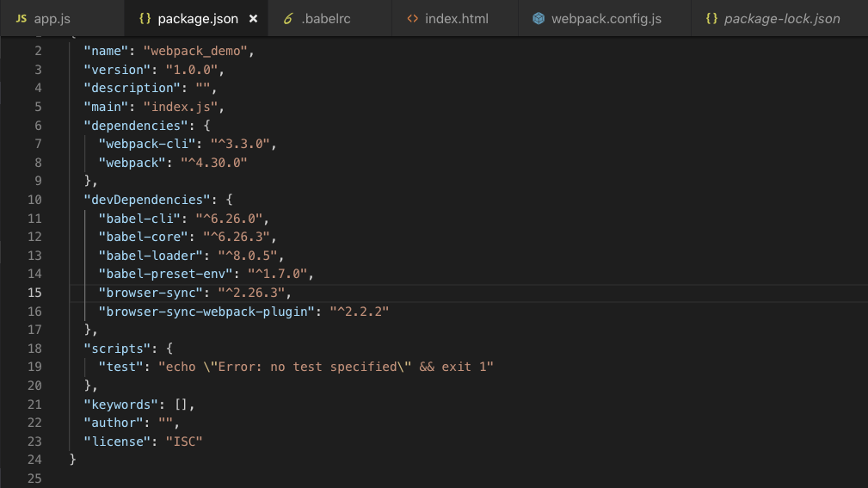The image size is (868, 488).
Task: Click the "main" key
Action: tap(107, 107)
